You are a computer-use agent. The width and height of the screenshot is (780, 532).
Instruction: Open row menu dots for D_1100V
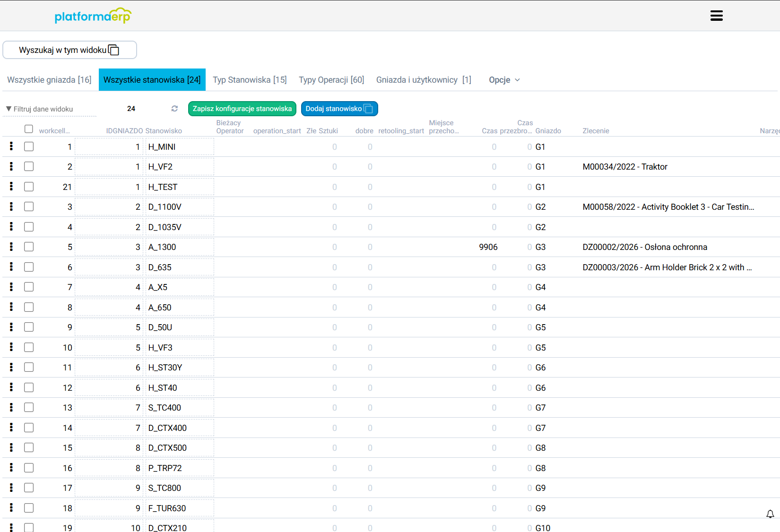(11, 206)
